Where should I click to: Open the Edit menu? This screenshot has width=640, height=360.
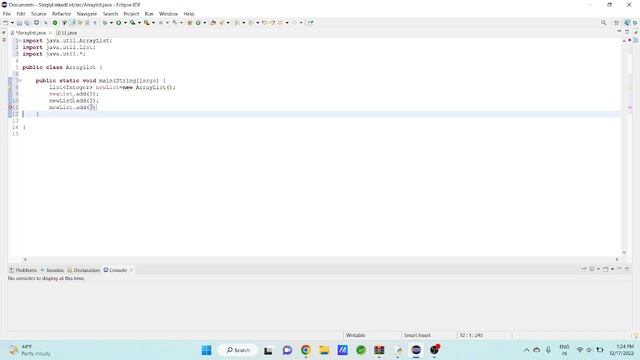tap(20, 14)
